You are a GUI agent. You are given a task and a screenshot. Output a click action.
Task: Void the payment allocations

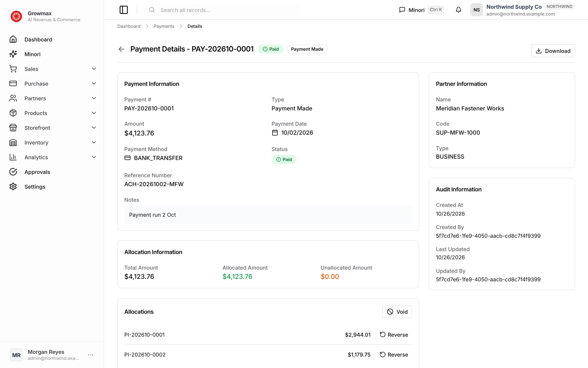tap(397, 312)
